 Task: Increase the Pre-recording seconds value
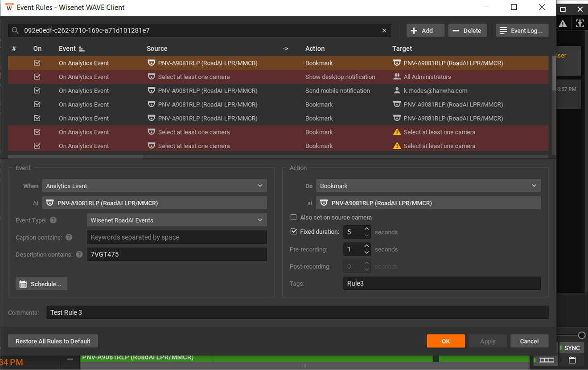[366, 246]
